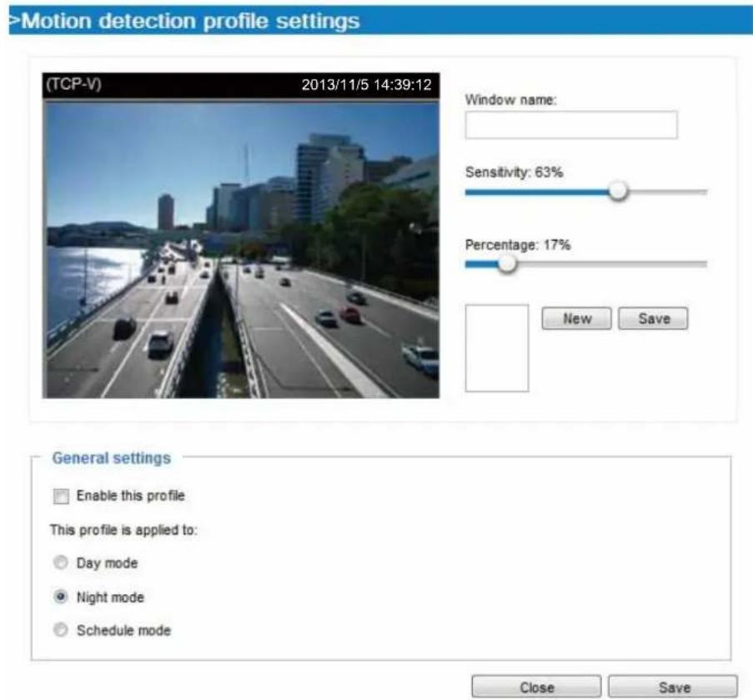Click the Percentage slider handle
The image size is (753, 700).
point(507,264)
